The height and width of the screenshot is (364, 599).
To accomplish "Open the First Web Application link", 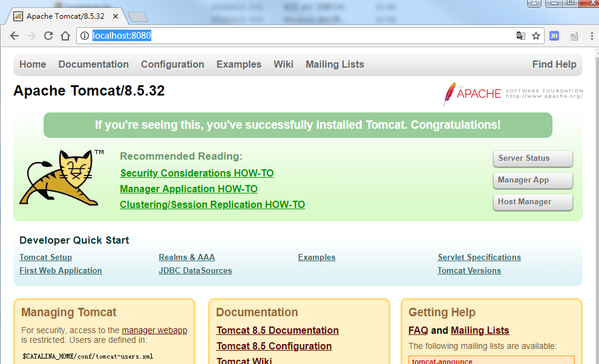I will pyautogui.click(x=61, y=270).
